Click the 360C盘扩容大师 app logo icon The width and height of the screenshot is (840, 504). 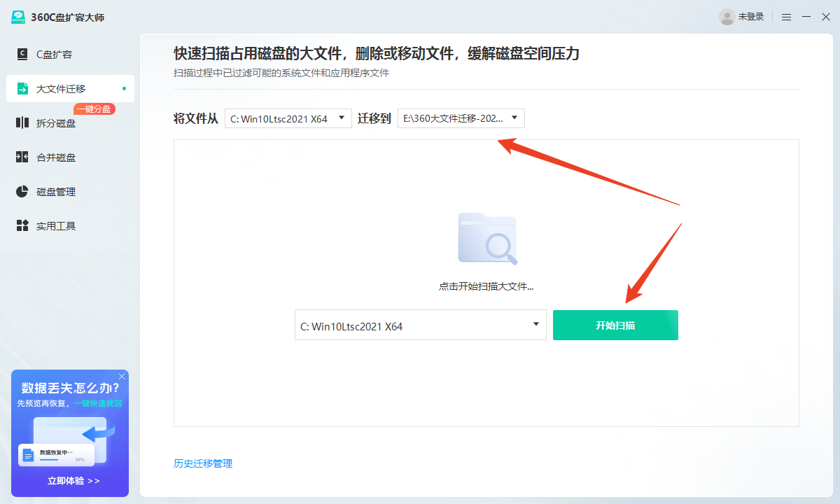20,15
